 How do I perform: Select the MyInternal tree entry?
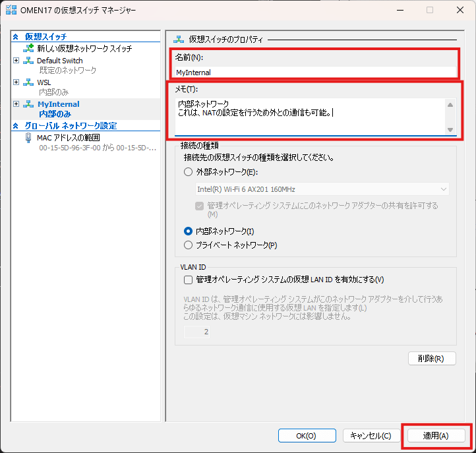click(59, 104)
